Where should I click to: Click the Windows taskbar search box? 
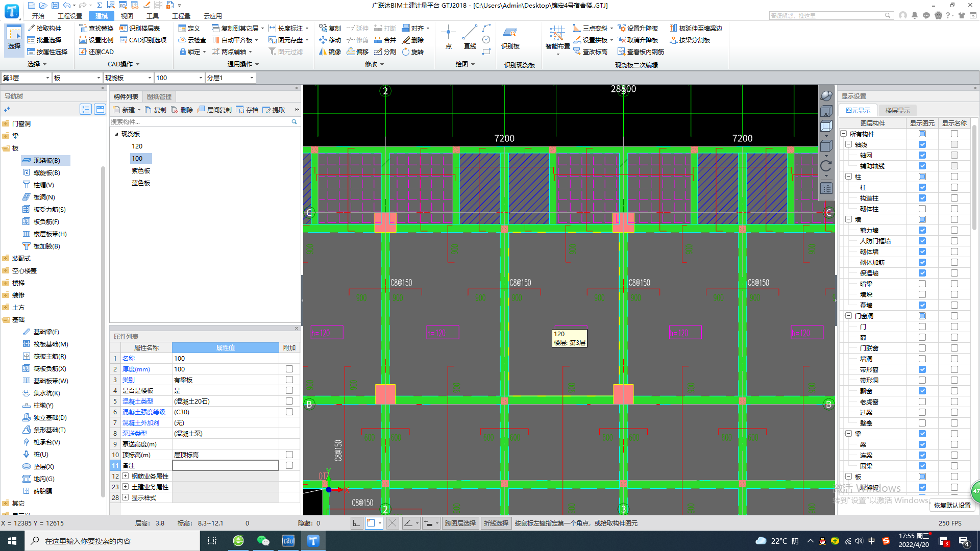112,541
